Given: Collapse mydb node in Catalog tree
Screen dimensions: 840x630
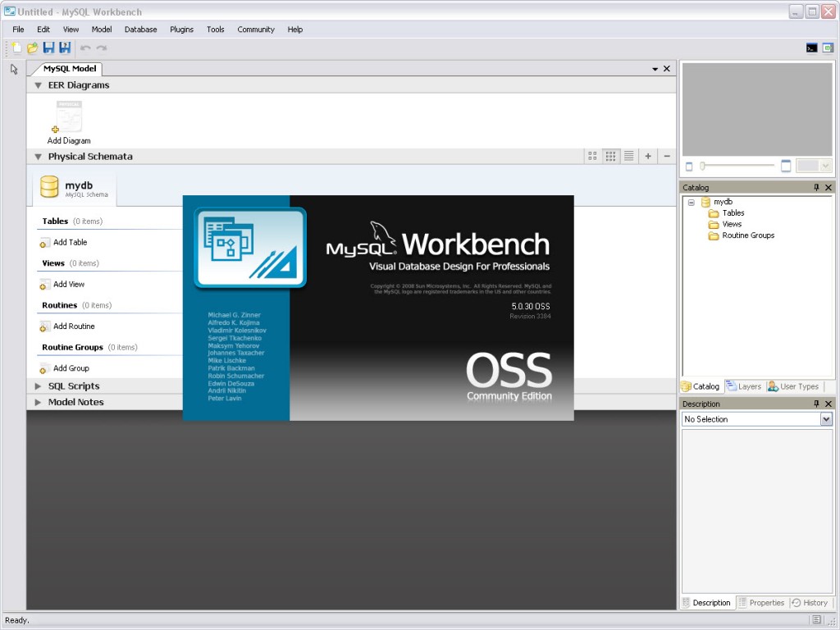Looking at the screenshot, I should 691,203.
